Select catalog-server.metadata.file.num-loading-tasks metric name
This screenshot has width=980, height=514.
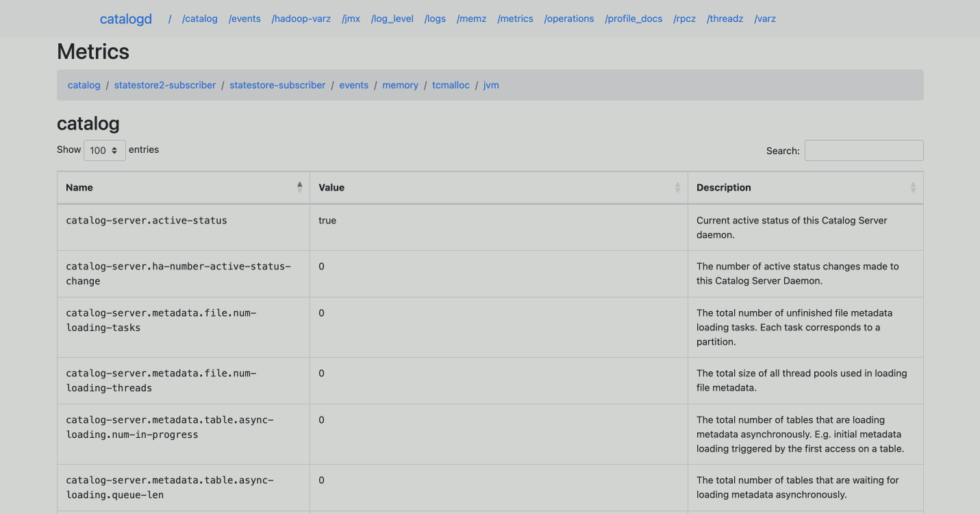pyautogui.click(x=161, y=320)
